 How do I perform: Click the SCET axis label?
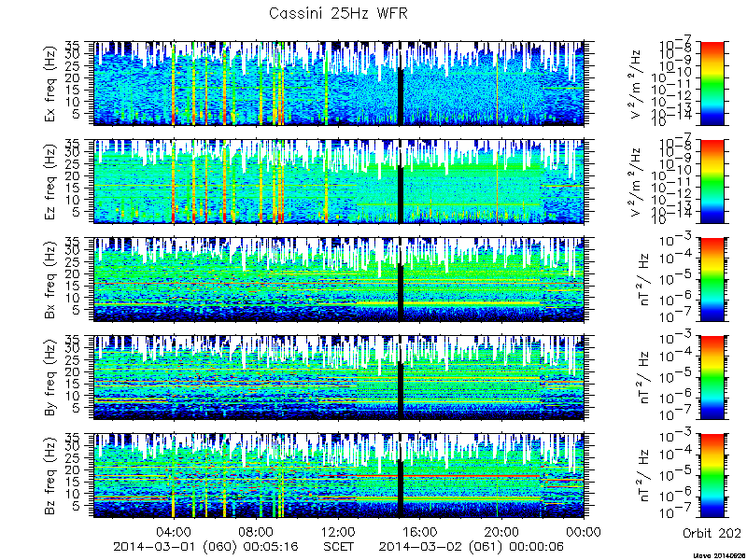339,546
